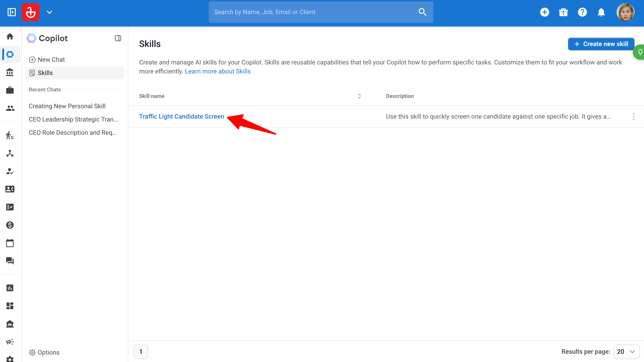Image resolution: width=644 pixels, height=362 pixels.
Task: Open the dashboard tiles sidebar icon
Action: tap(10, 306)
